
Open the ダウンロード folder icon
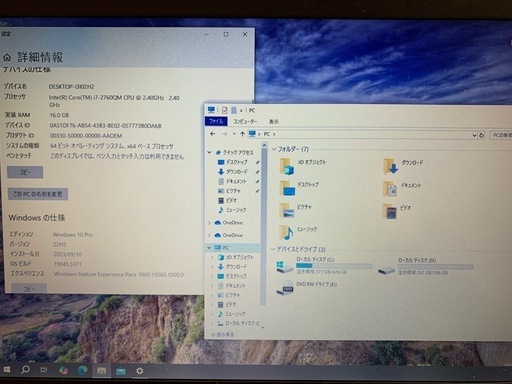(x=391, y=166)
